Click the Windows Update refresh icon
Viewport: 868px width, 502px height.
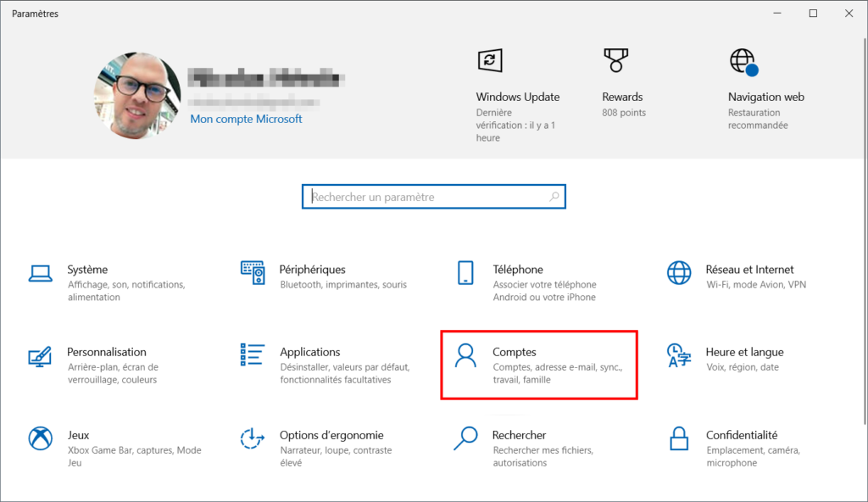coord(490,60)
